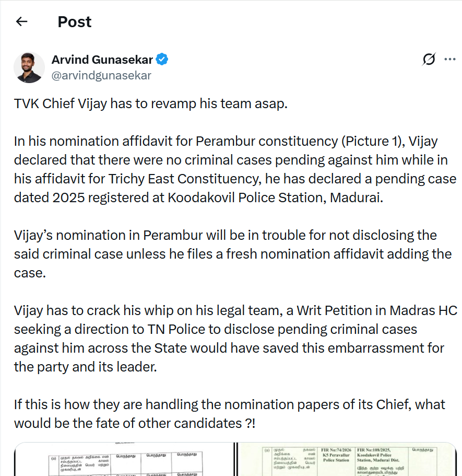
Task: Click the sentence starting 'Vijay's nomination in Perambur'
Action: click(225, 235)
